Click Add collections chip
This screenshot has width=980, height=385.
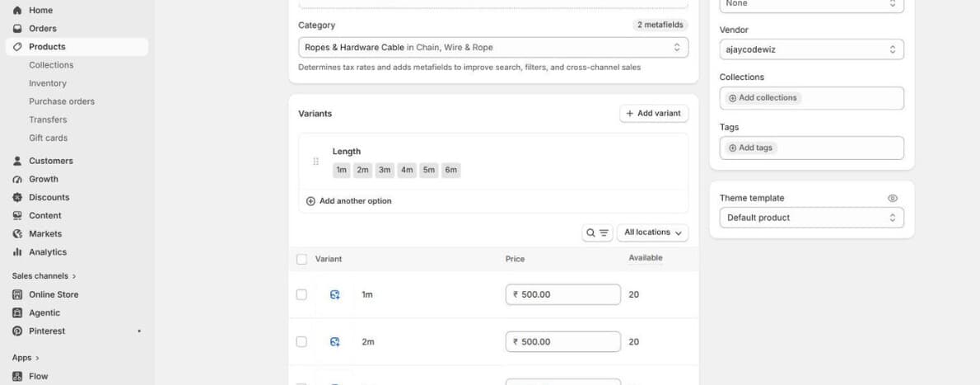point(763,97)
